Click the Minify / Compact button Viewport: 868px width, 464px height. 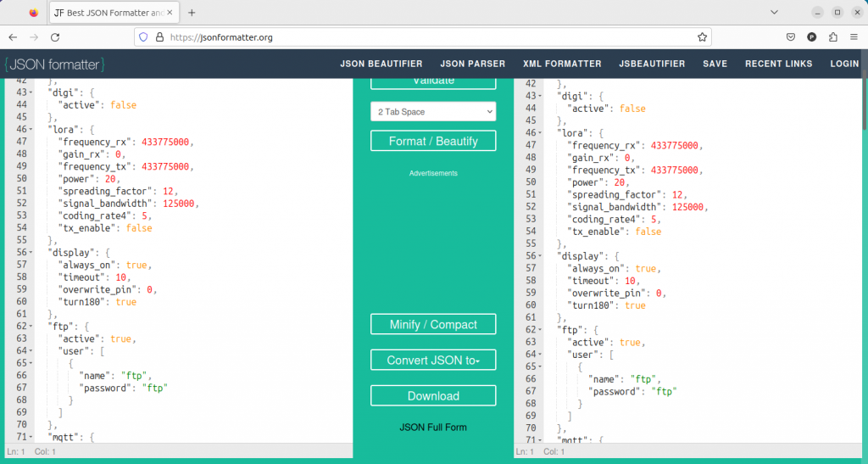pyautogui.click(x=433, y=325)
